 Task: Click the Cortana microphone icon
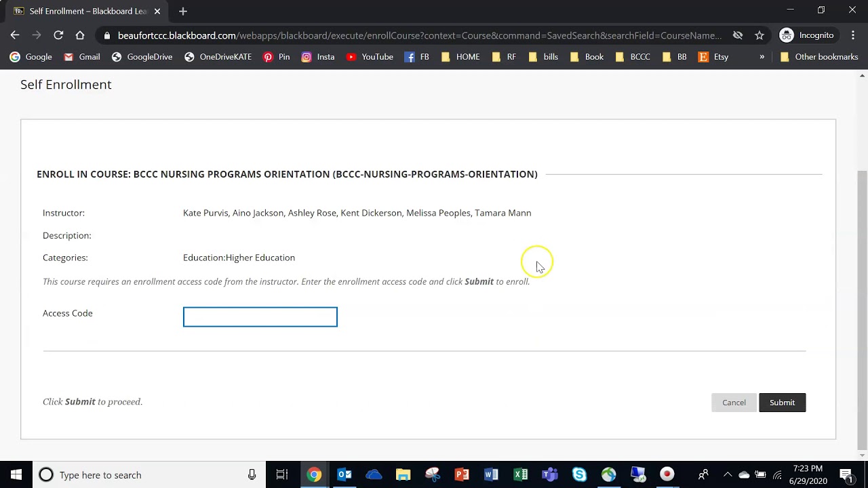pyautogui.click(x=252, y=474)
